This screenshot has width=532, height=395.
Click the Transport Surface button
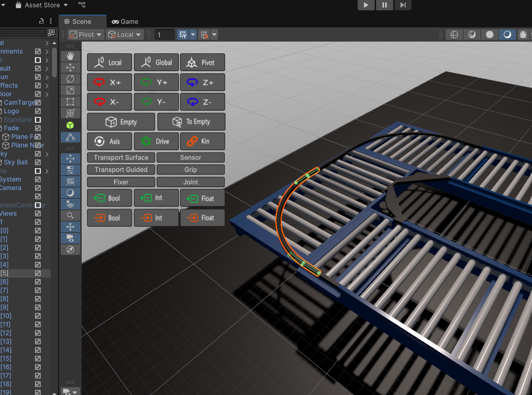pos(121,158)
